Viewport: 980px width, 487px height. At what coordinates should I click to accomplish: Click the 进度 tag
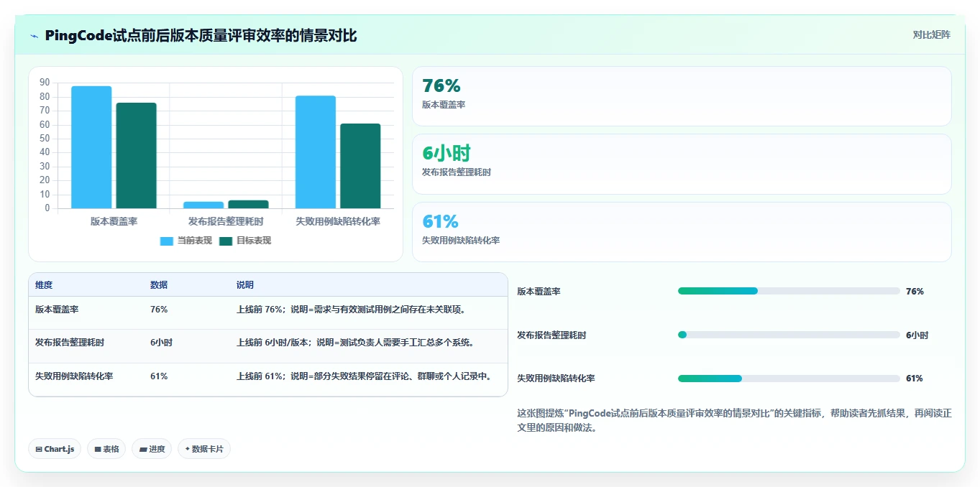pyautogui.click(x=152, y=449)
